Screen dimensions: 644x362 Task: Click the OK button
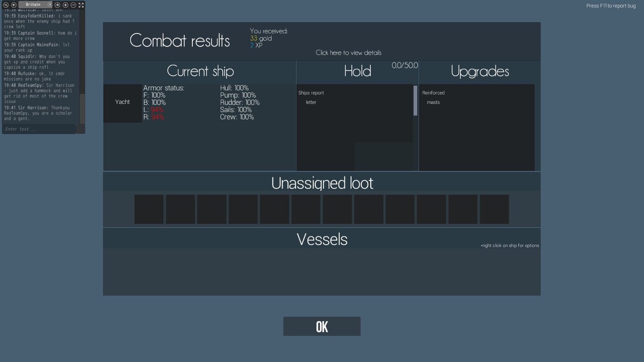(322, 327)
